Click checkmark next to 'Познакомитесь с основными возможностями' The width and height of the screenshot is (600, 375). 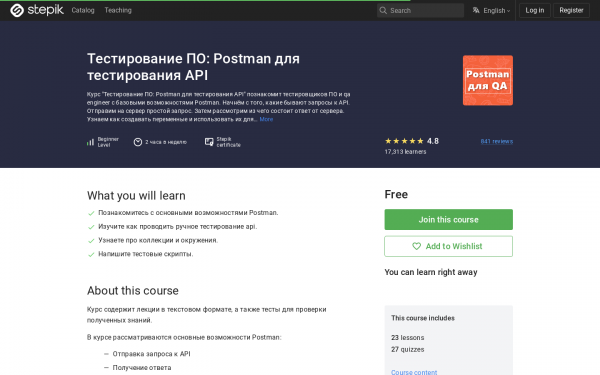(91, 213)
